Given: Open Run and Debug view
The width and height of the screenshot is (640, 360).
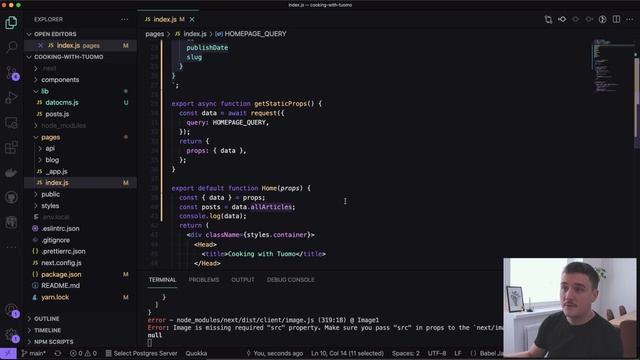Looking at the screenshot, I should click(x=11, y=98).
